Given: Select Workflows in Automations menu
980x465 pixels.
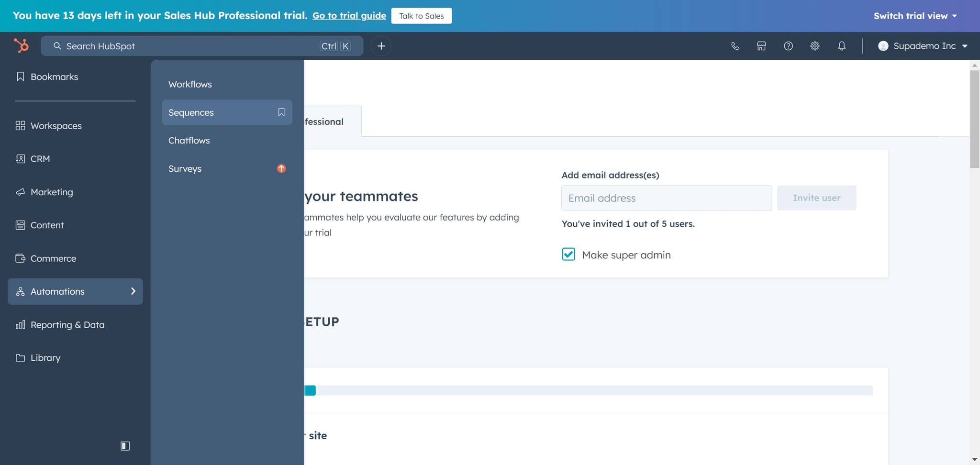Looking at the screenshot, I should (x=190, y=84).
